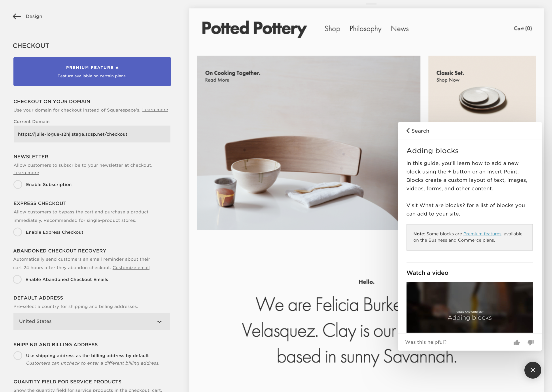Close the help widget with X button

[x=533, y=370]
